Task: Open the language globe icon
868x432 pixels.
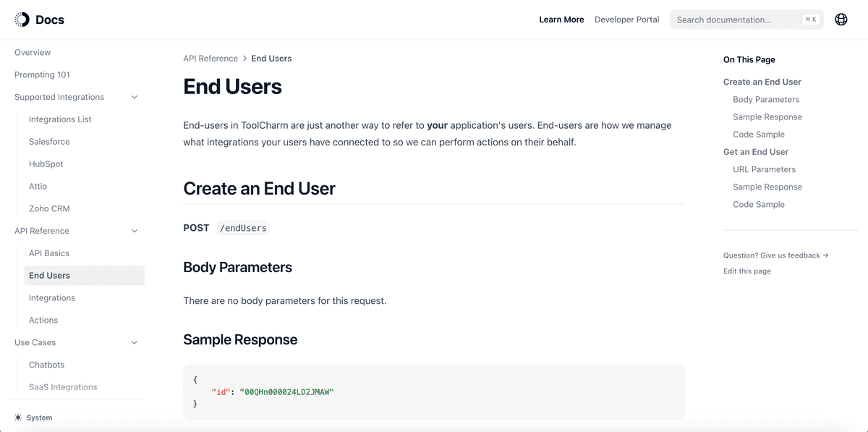Action: [841, 19]
